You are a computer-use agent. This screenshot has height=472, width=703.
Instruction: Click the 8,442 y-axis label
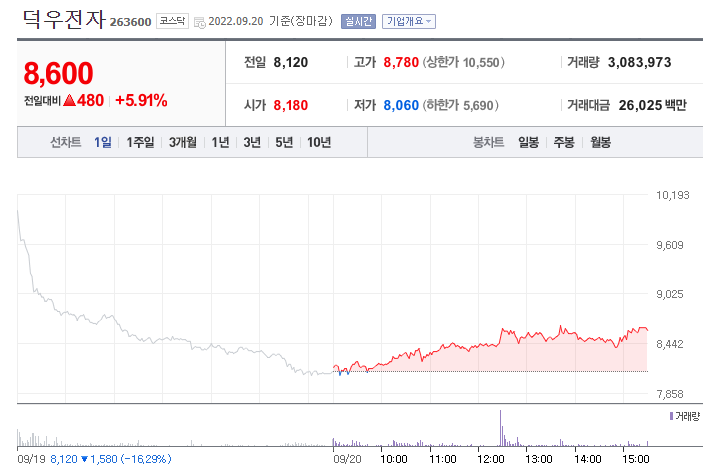670,344
